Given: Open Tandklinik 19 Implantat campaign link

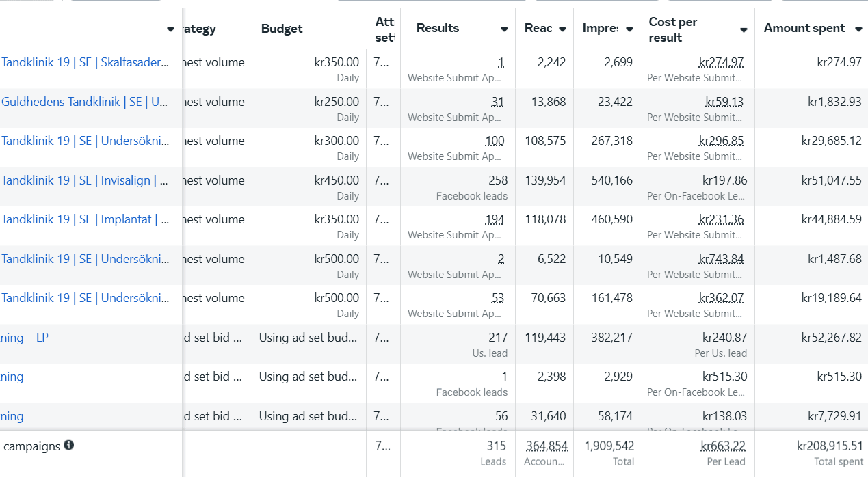Looking at the screenshot, I should (85, 219).
